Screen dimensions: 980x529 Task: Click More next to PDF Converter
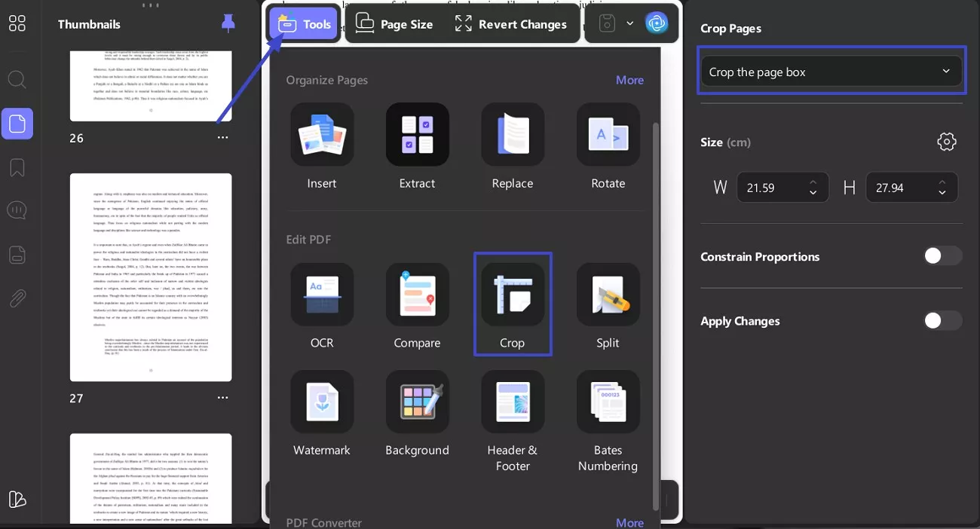[x=629, y=522]
